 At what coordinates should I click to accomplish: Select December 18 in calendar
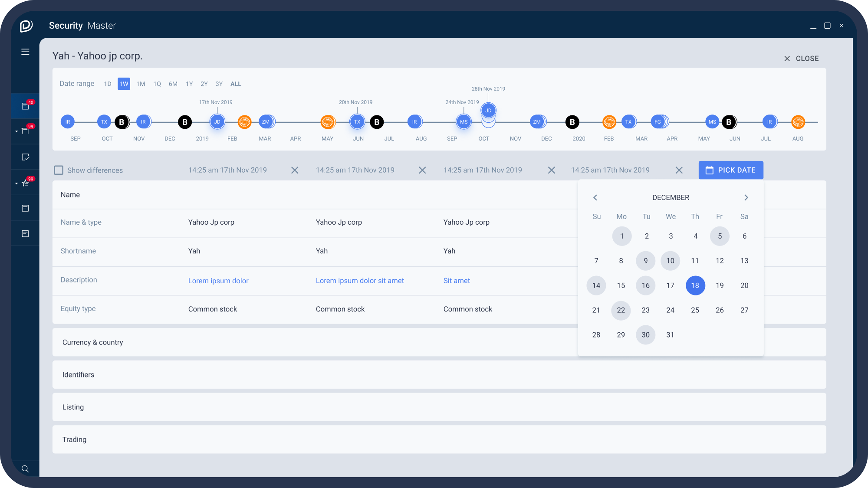coord(695,285)
